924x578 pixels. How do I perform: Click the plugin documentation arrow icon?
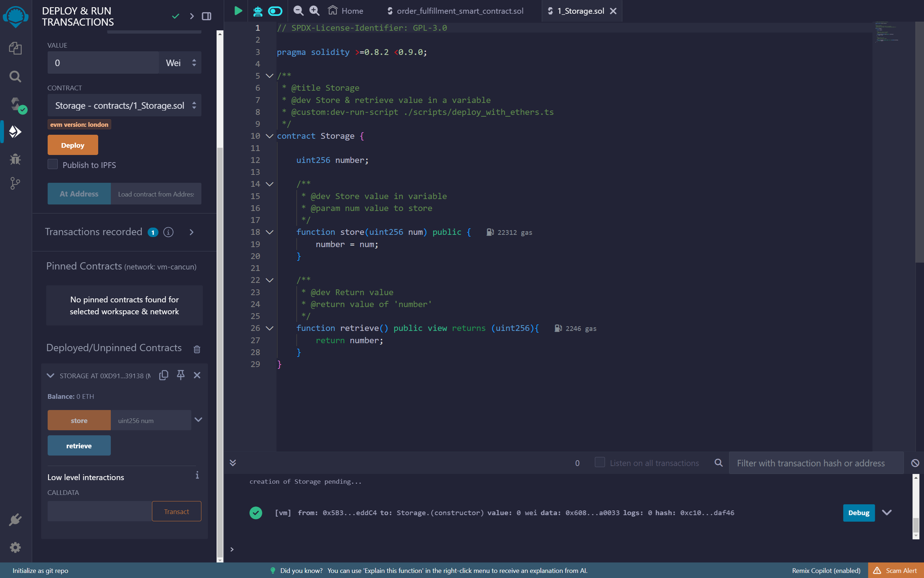pos(192,16)
